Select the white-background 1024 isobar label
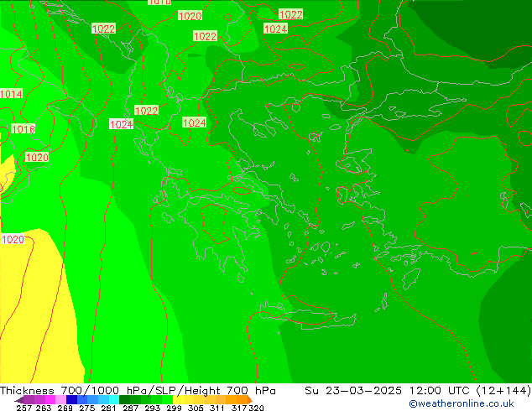The width and height of the screenshot is (532, 411). click(121, 124)
